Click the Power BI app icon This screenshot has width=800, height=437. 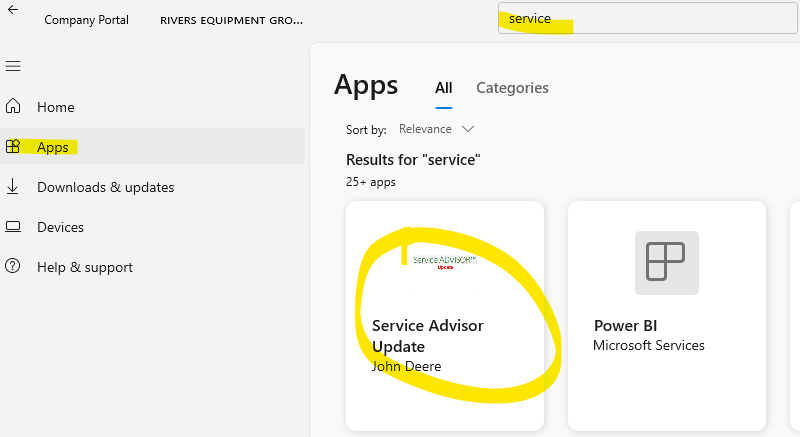(666, 263)
